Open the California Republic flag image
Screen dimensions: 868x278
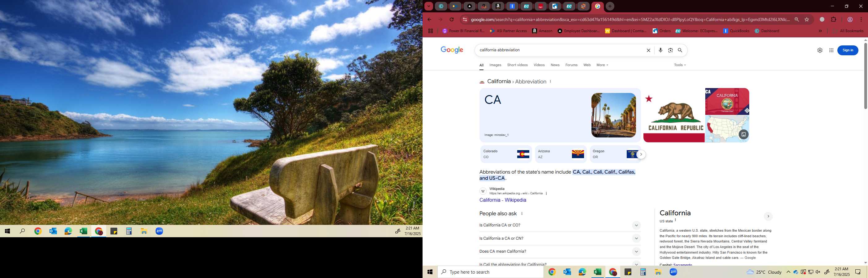pos(674,115)
